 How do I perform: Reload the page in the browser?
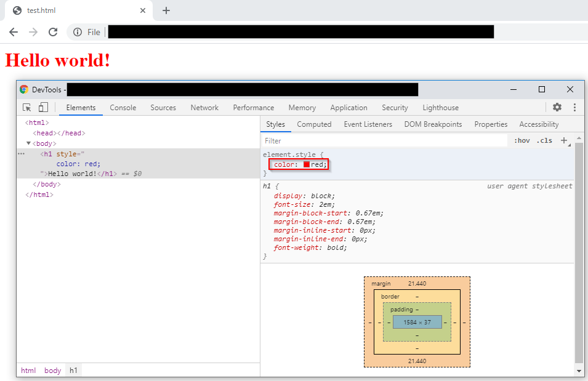tap(53, 32)
